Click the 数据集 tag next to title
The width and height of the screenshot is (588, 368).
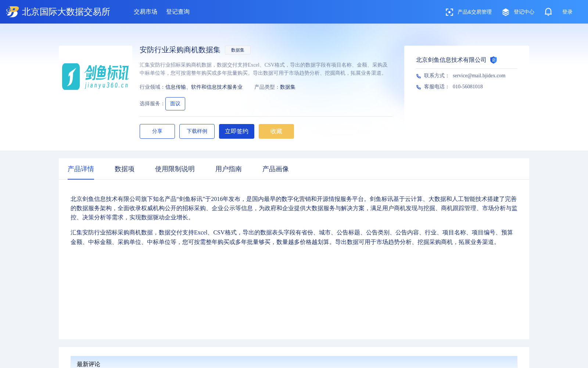pos(238,50)
